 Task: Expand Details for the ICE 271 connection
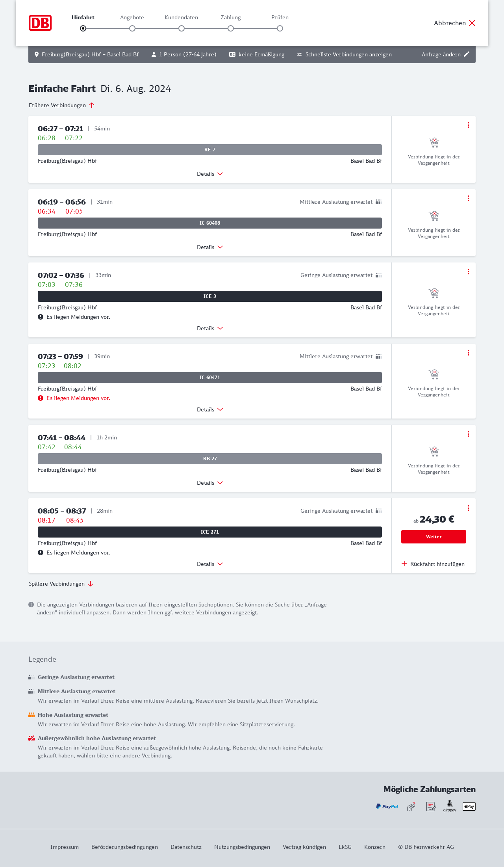210,564
